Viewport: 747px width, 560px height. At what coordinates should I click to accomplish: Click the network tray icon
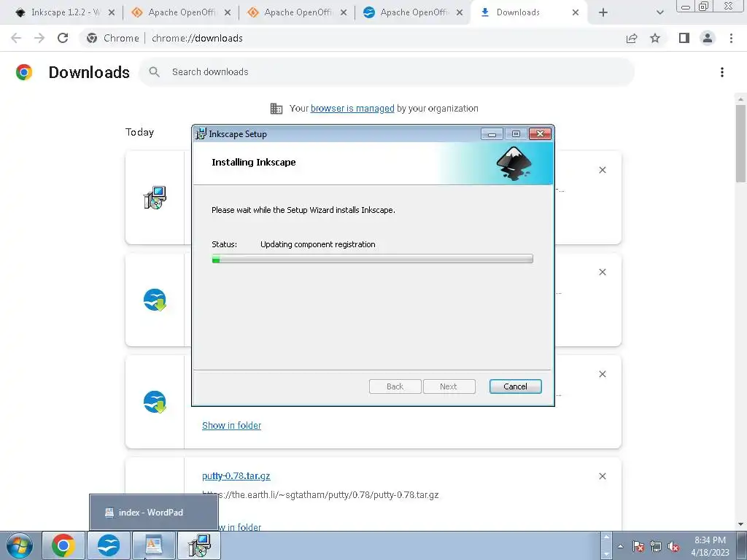[x=656, y=546]
